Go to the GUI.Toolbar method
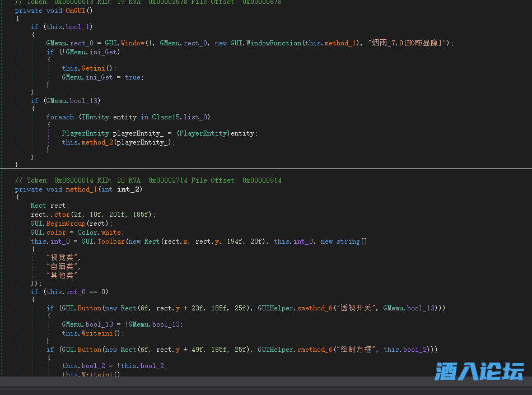This screenshot has height=395, width=532. click(x=109, y=241)
